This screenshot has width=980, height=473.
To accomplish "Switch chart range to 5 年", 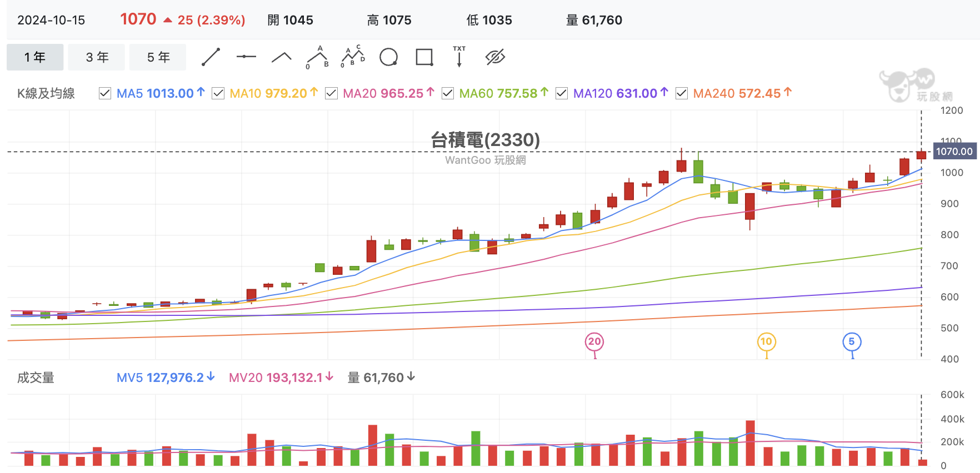I will [158, 57].
